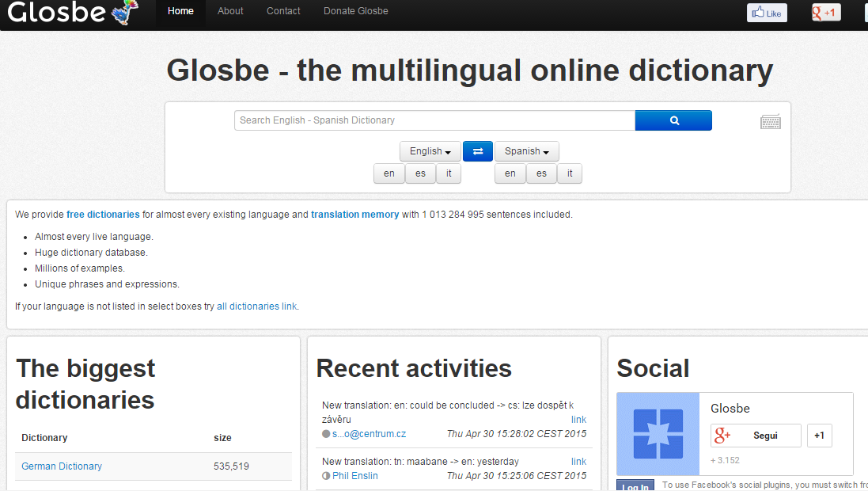Select the 'en' source language shortcut
This screenshot has height=491, width=868.
389,173
